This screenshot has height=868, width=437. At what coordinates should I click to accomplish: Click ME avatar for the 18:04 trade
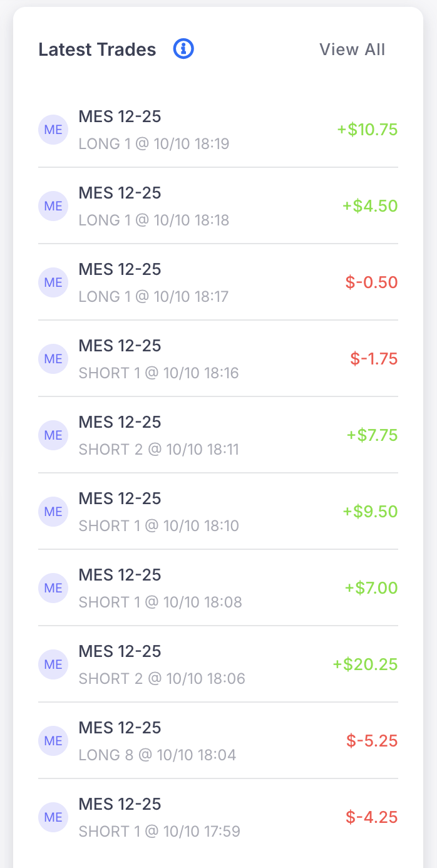click(53, 741)
